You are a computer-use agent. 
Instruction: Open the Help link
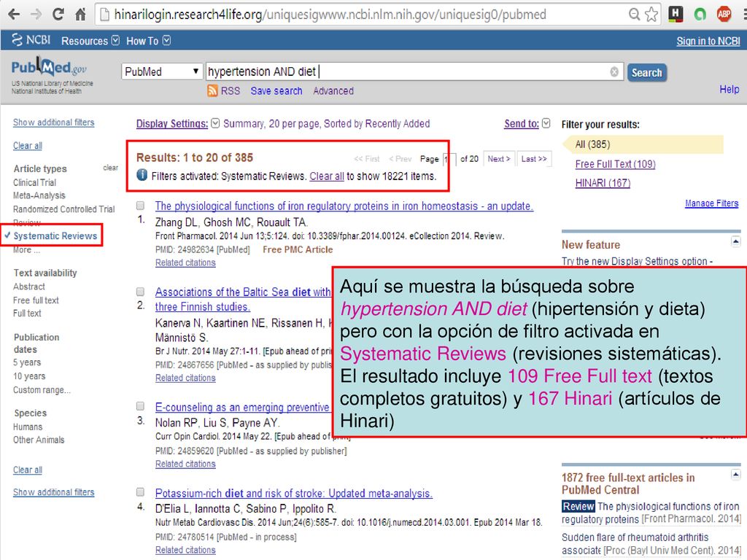tap(729, 90)
